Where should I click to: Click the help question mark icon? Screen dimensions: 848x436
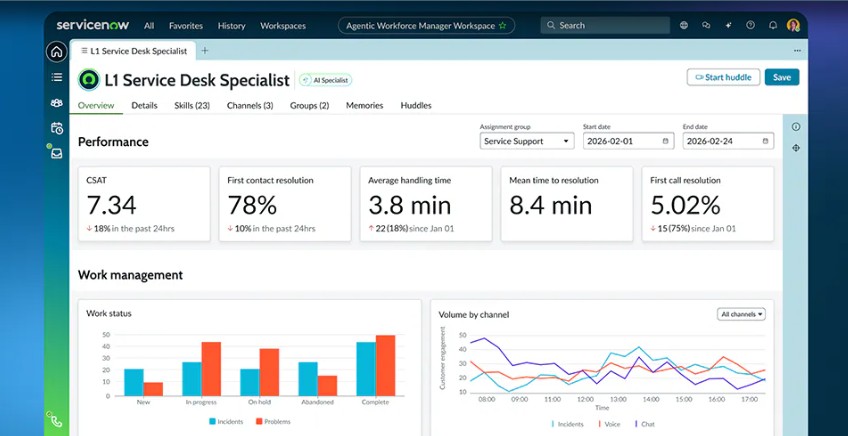[x=750, y=25]
